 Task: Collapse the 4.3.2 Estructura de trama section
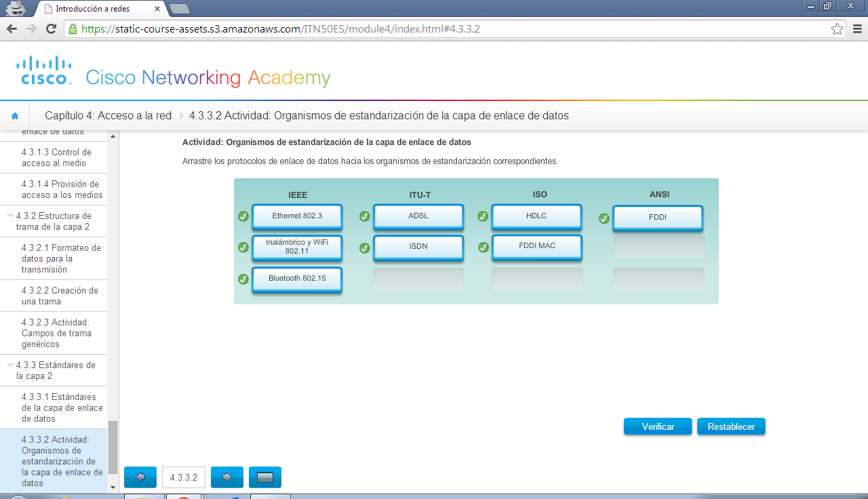point(12,216)
